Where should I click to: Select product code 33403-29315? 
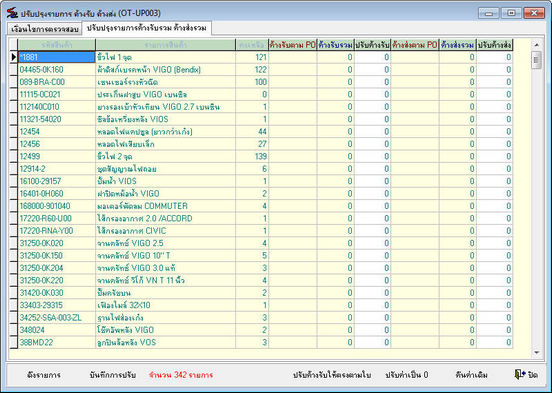pos(57,305)
